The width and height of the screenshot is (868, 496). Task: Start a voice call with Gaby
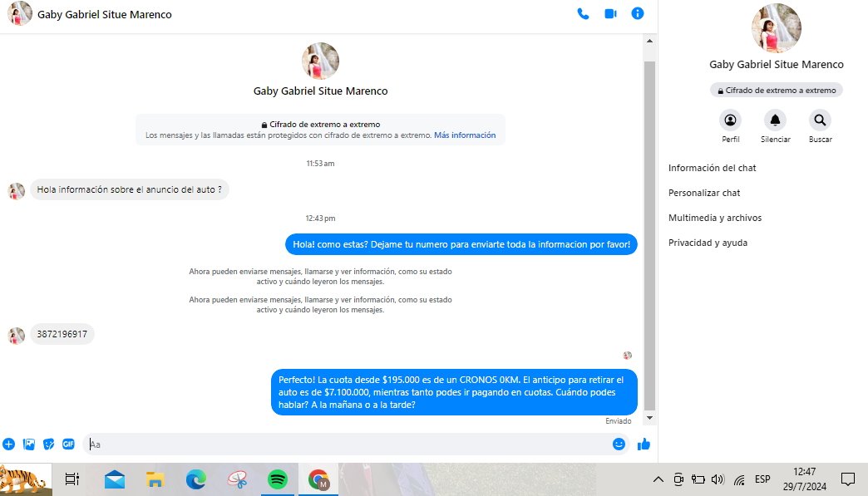pyautogui.click(x=583, y=13)
